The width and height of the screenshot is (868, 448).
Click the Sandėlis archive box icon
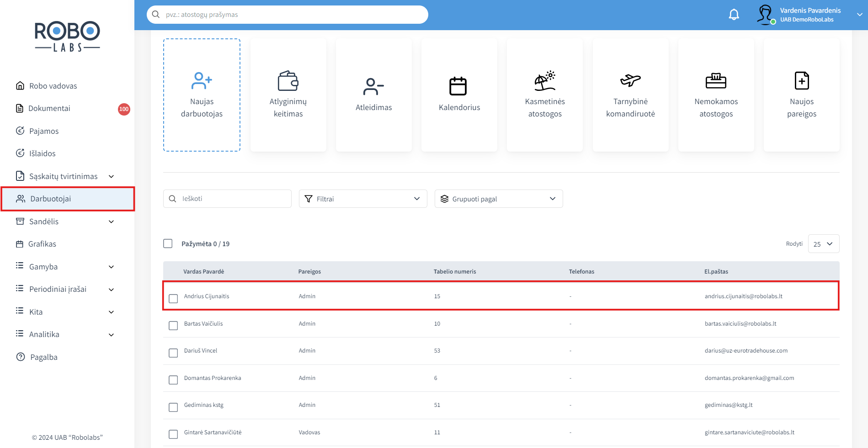pos(20,221)
